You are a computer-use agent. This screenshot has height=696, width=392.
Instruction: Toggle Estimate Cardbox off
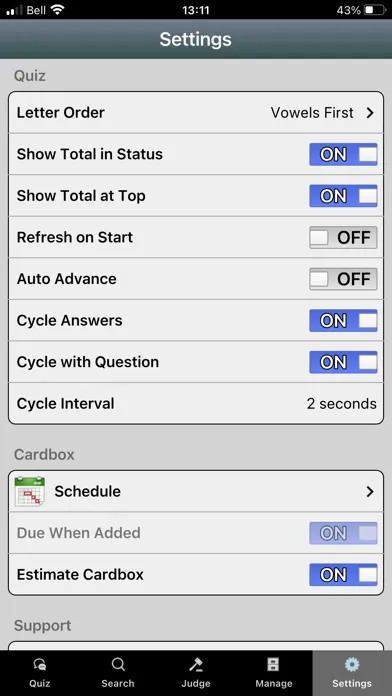point(343,575)
